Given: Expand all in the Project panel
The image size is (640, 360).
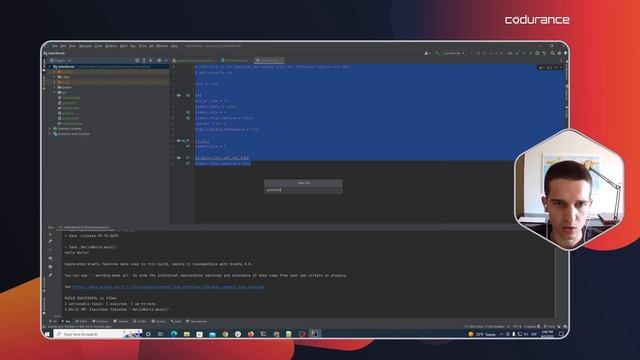Looking at the screenshot, I should click(144, 60).
